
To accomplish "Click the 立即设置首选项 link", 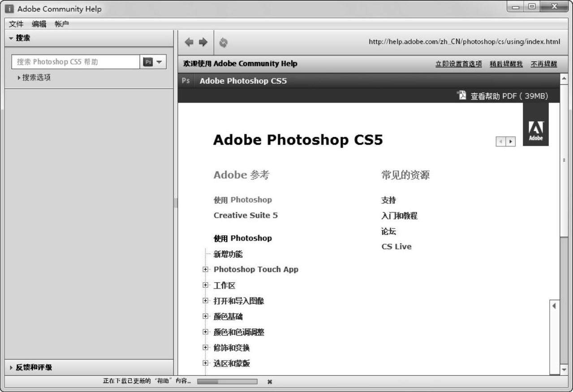I will coord(458,64).
